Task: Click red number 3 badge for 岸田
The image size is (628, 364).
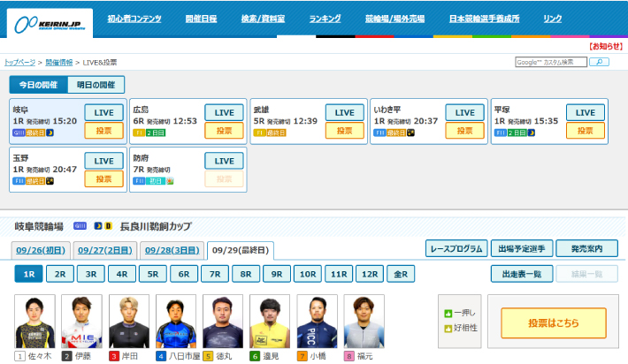Action: 114,356
